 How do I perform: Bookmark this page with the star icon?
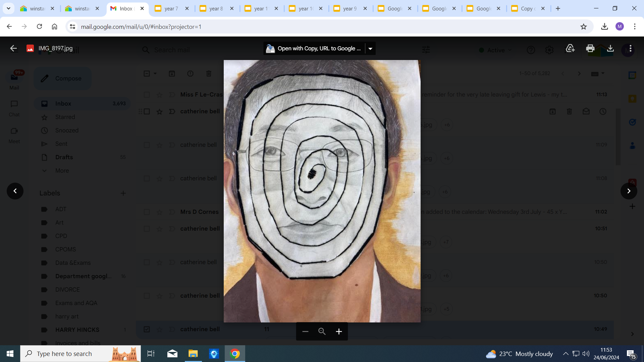click(x=584, y=26)
